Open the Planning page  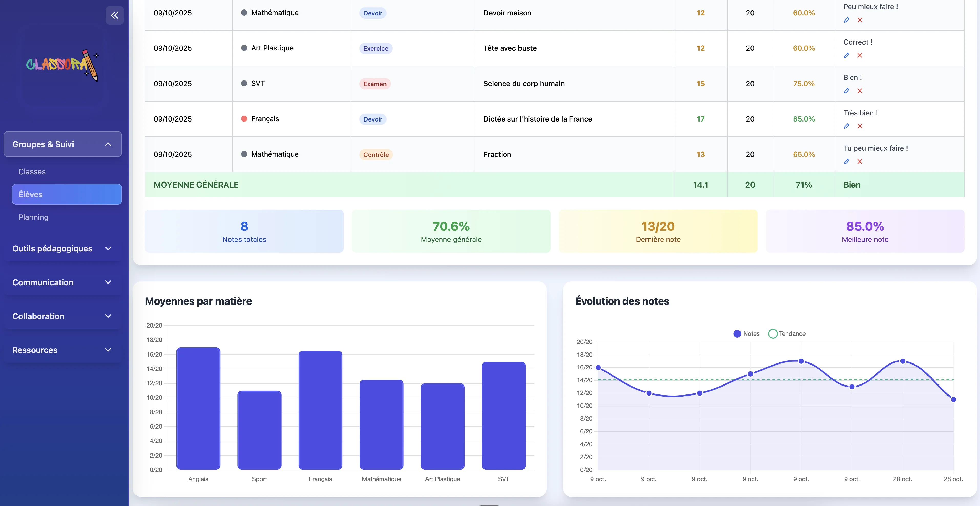(34, 217)
